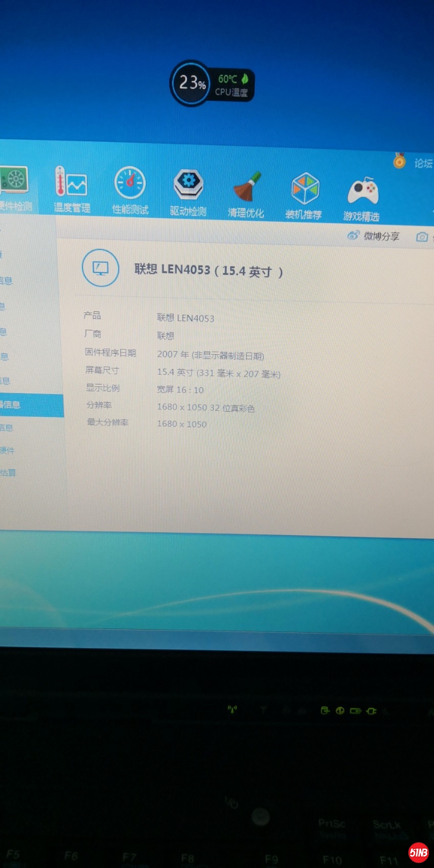The image size is (434, 868).
Task: Click the 产品 label
Action: 92,315
